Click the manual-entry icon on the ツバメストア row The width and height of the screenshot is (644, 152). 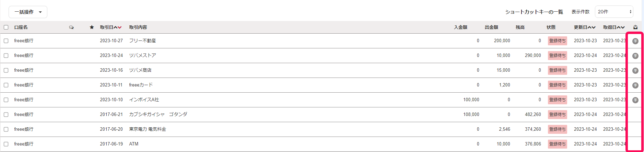coord(635,56)
